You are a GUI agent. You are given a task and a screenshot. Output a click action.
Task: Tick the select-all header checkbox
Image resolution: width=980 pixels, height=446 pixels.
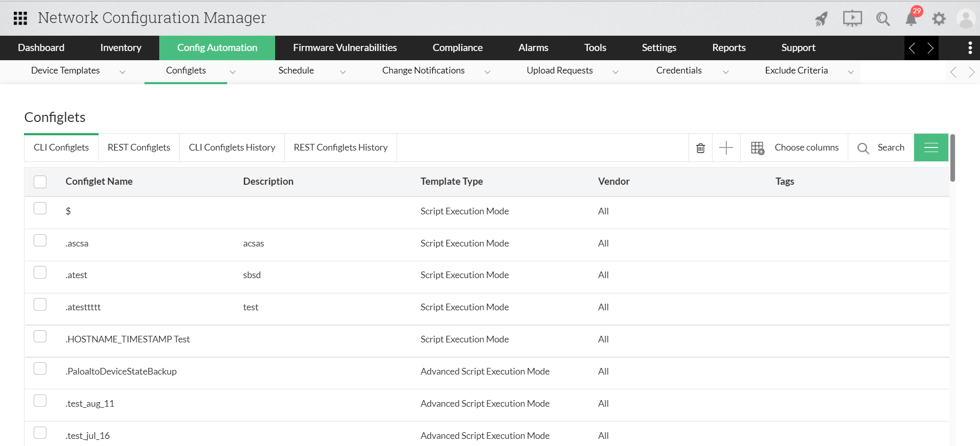pyautogui.click(x=40, y=182)
